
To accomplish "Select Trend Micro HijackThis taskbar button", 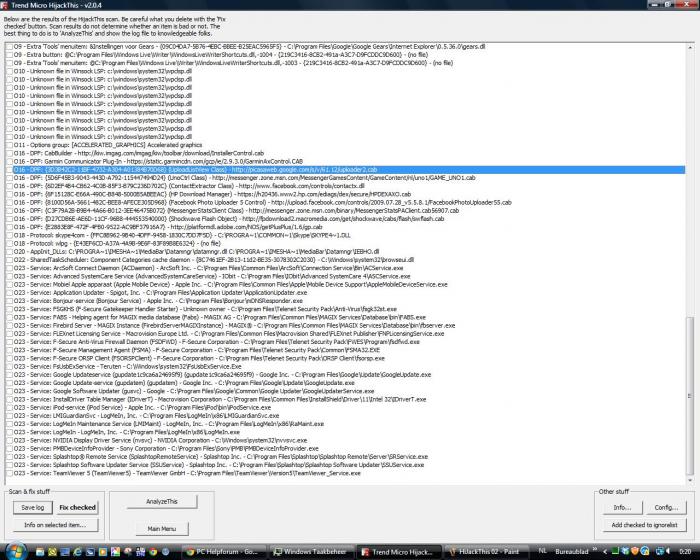I will click(x=398, y=552).
